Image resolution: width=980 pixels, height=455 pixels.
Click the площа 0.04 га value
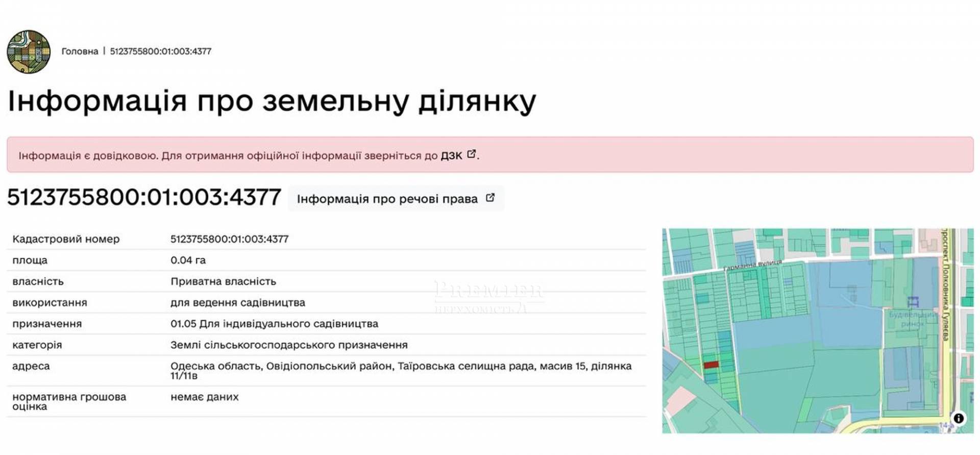click(x=188, y=260)
